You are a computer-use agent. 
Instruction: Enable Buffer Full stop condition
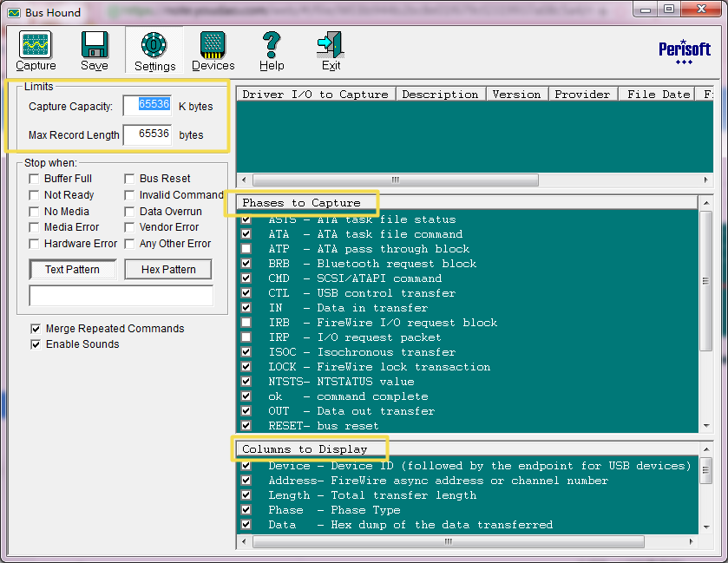pos(34,179)
